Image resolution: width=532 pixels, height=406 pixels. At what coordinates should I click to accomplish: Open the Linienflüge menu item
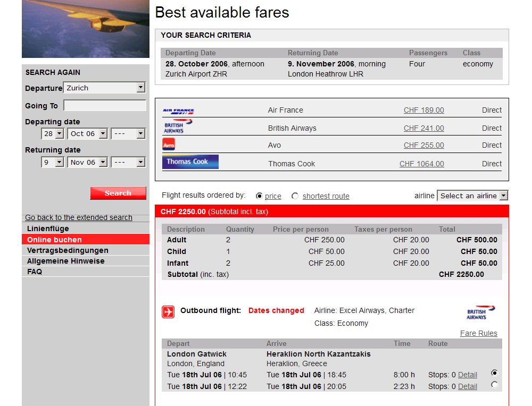(x=86, y=229)
